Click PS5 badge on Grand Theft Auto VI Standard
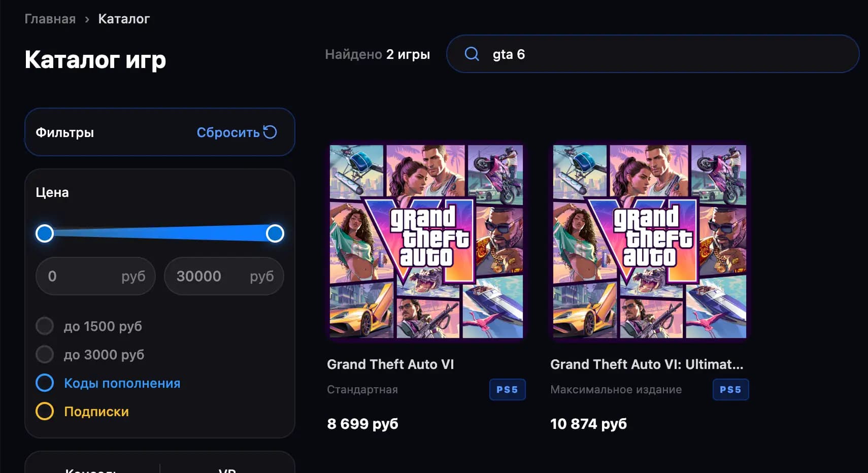This screenshot has width=868, height=473. tap(507, 390)
